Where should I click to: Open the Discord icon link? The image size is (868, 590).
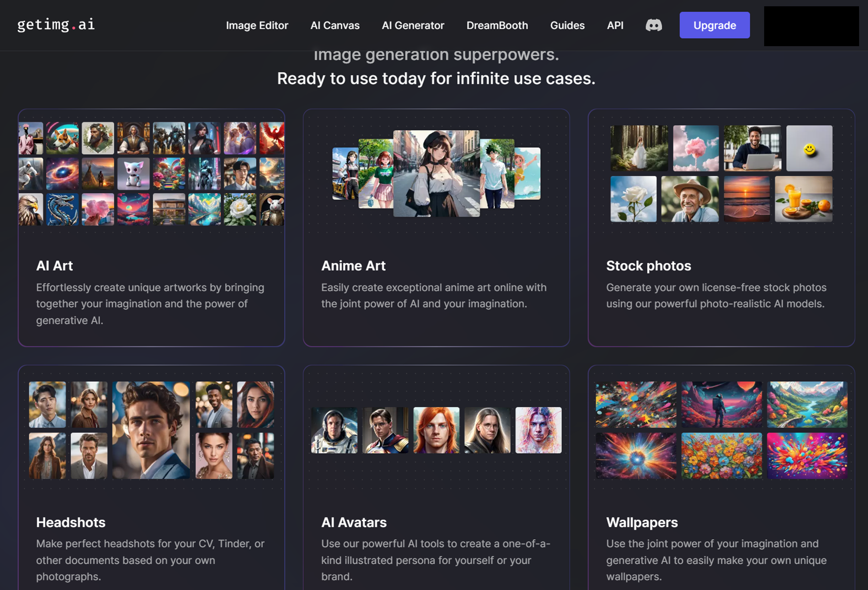[653, 25]
